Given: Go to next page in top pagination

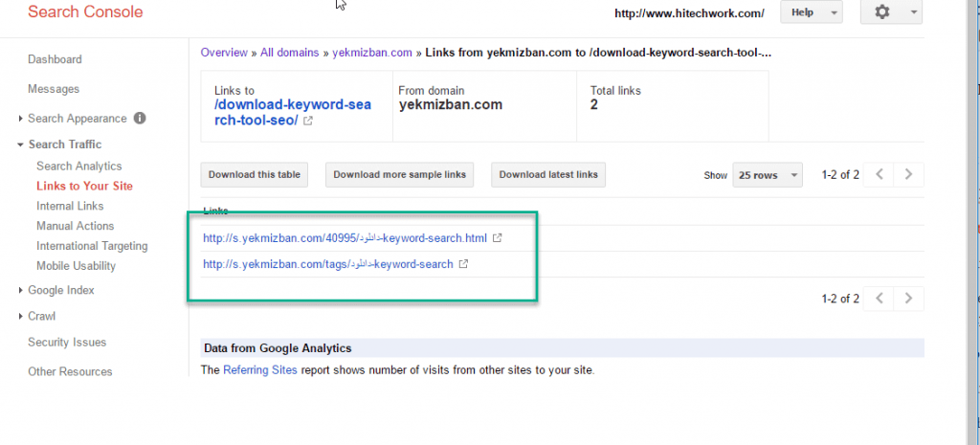Looking at the screenshot, I should (x=909, y=174).
